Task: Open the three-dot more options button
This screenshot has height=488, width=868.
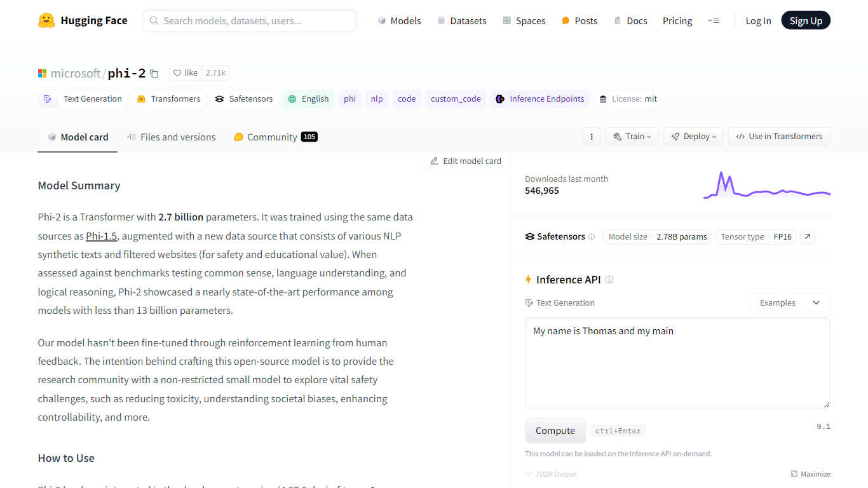Action: pos(592,137)
